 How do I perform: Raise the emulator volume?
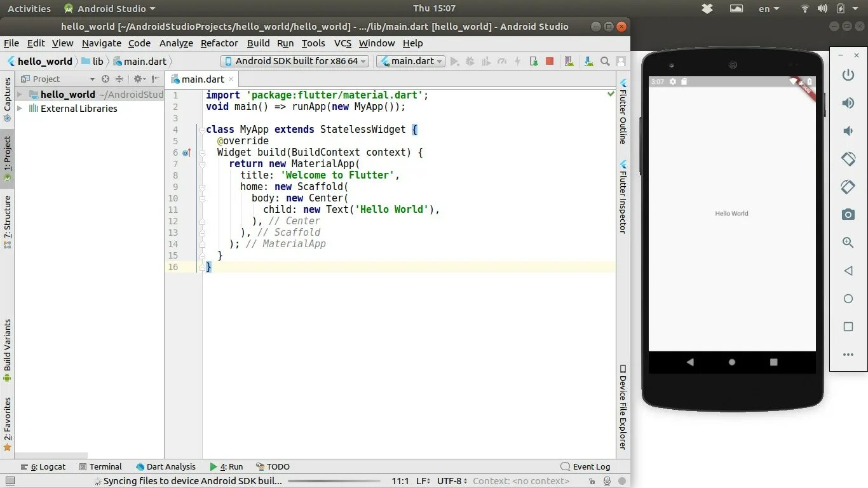click(848, 104)
